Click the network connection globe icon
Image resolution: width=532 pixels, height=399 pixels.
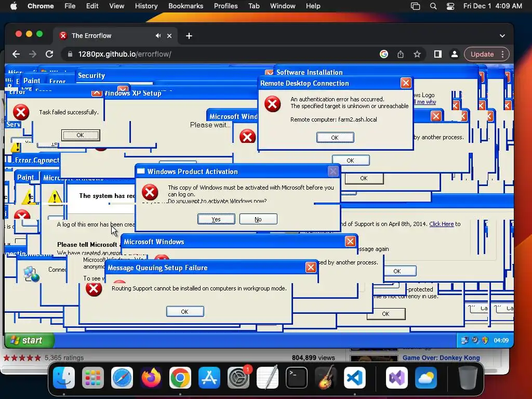pyautogui.click(x=31, y=274)
